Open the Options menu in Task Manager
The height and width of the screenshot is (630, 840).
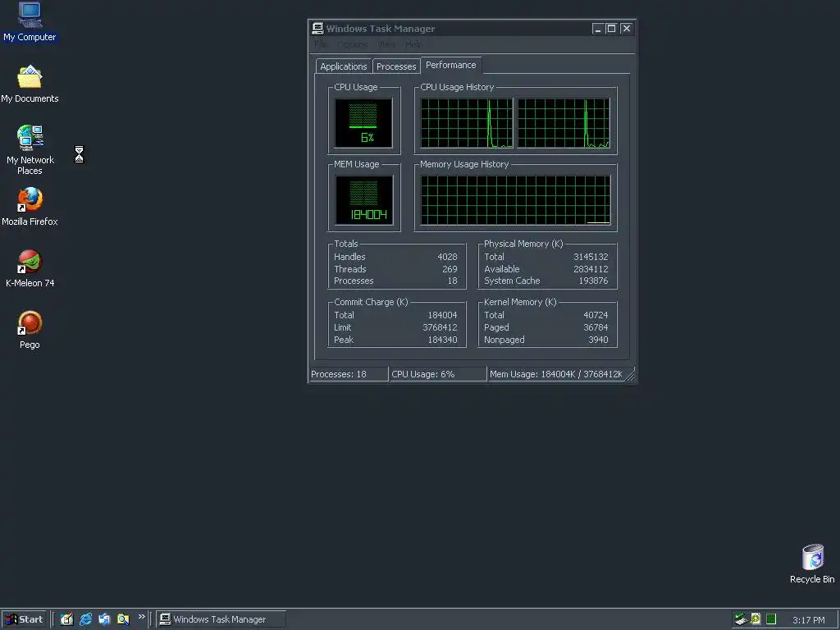pyautogui.click(x=353, y=44)
